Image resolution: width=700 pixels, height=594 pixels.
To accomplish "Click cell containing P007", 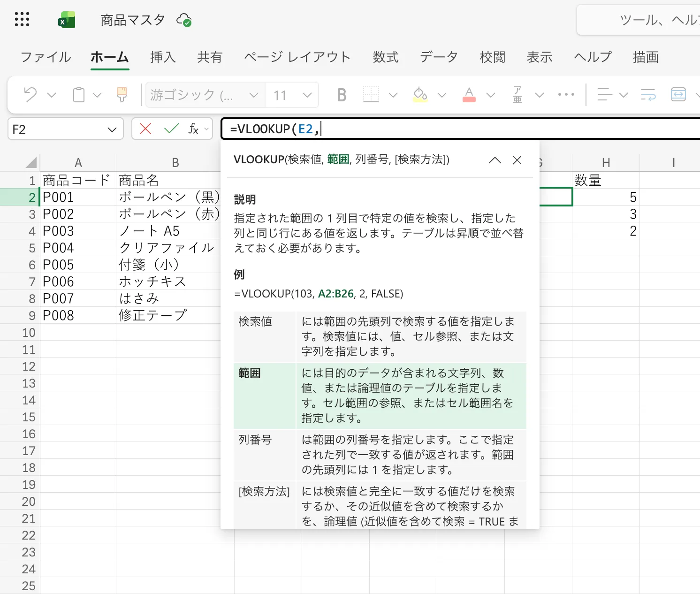I will [x=78, y=298].
